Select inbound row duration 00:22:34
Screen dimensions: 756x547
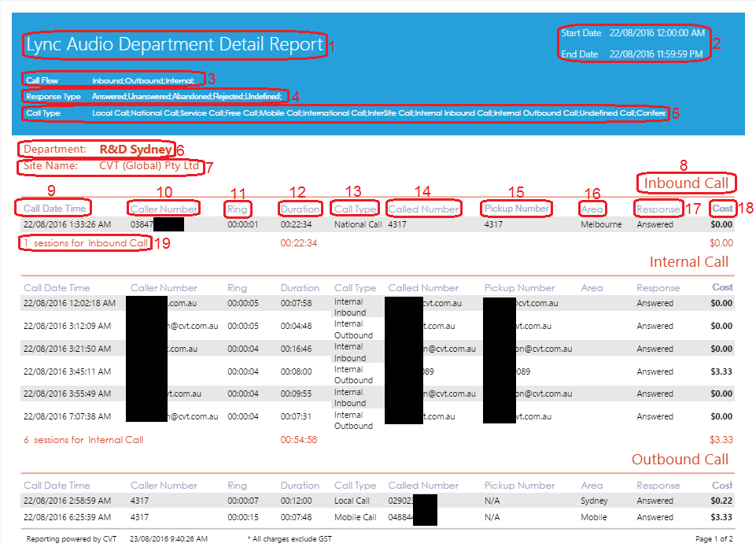tap(296, 224)
